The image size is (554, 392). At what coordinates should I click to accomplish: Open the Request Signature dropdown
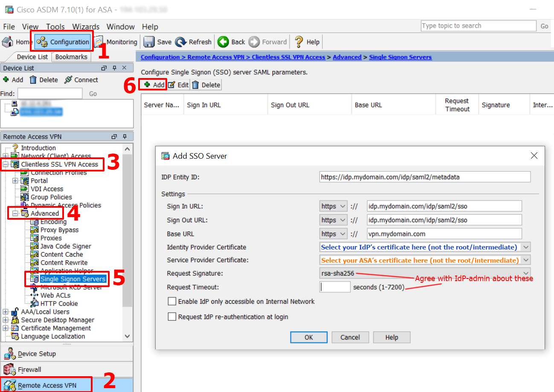pyautogui.click(x=526, y=273)
